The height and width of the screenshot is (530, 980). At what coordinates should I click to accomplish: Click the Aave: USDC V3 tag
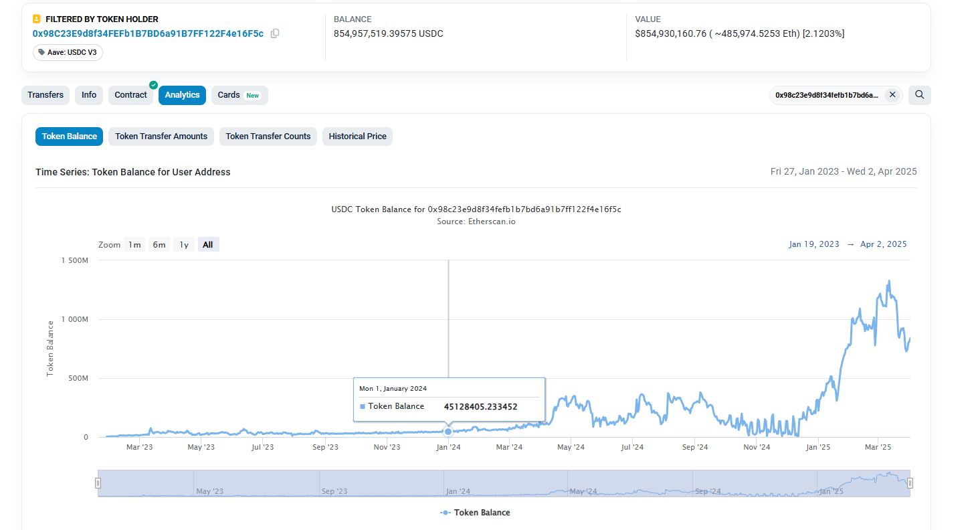pyautogui.click(x=68, y=52)
